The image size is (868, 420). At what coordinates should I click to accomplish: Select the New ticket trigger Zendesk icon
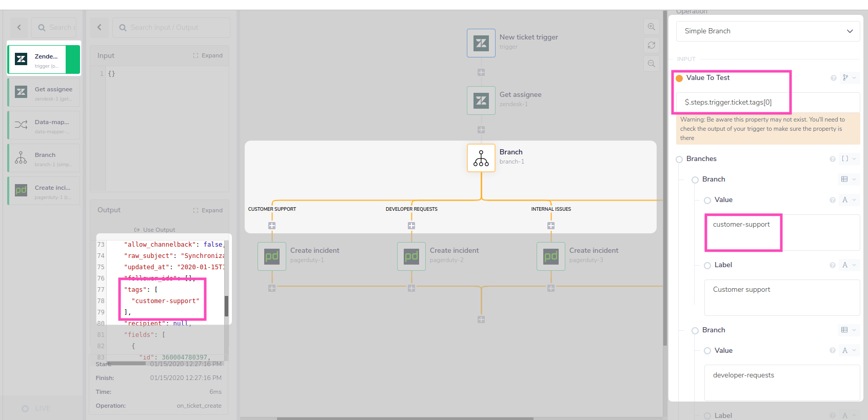point(481,43)
